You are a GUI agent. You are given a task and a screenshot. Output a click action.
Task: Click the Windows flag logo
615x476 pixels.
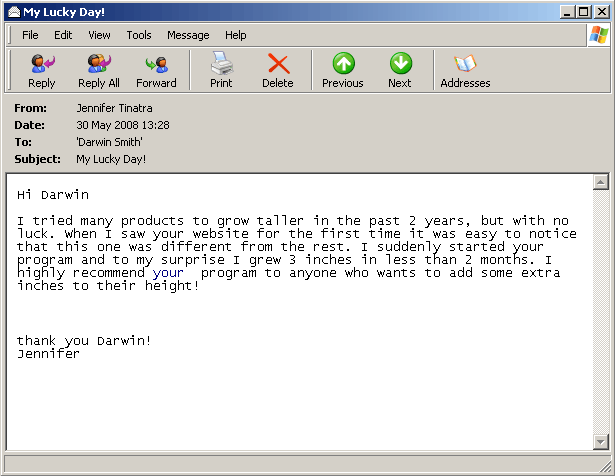pos(599,35)
